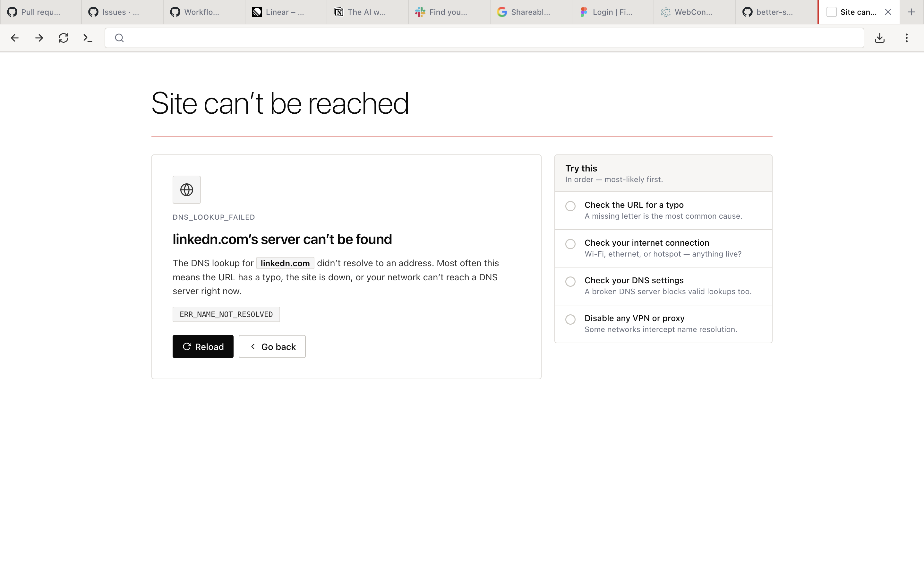This screenshot has height=578, width=924.
Task: Click the search magnifier in the address bar
Action: tap(119, 38)
